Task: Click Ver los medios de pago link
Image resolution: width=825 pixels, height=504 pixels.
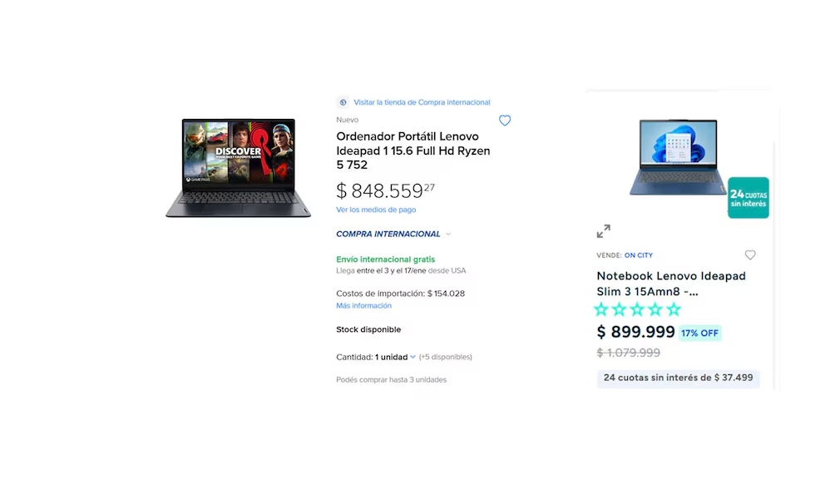Action: click(x=376, y=210)
